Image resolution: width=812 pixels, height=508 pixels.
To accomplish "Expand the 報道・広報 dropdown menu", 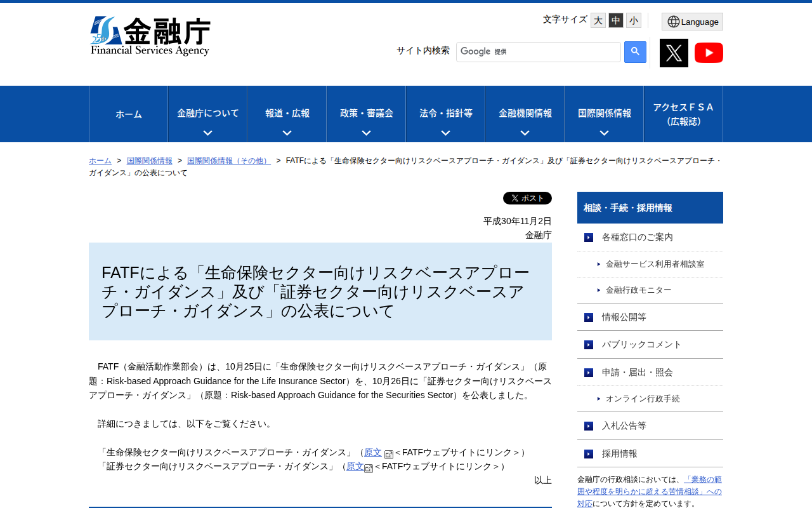I will click(287, 114).
